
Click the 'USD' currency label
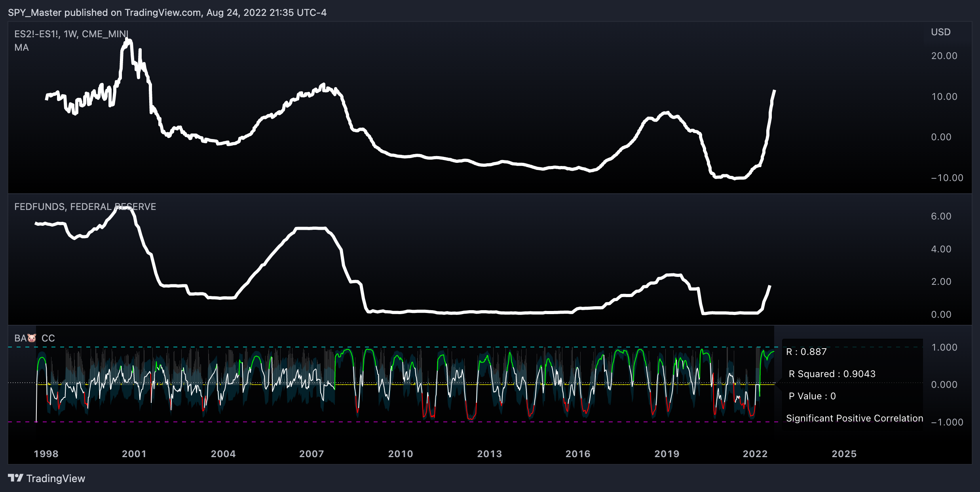[x=940, y=32]
